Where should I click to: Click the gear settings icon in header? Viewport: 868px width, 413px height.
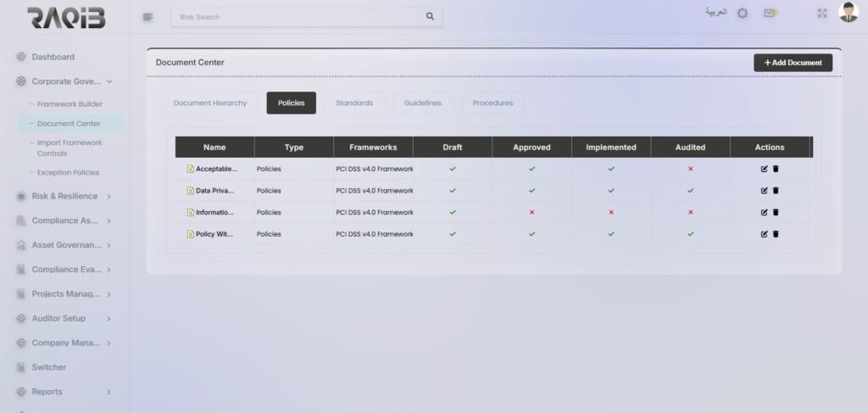click(x=743, y=14)
